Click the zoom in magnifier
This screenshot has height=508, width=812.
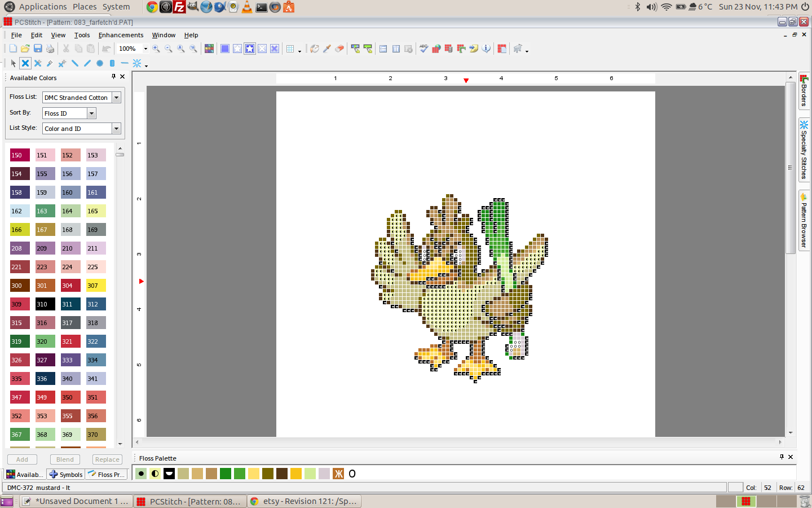[x=156, y=49]
